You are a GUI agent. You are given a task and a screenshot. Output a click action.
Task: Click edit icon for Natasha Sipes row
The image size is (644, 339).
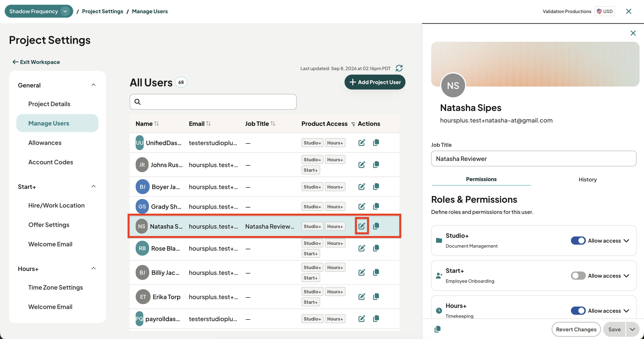(x=362, y=226)
